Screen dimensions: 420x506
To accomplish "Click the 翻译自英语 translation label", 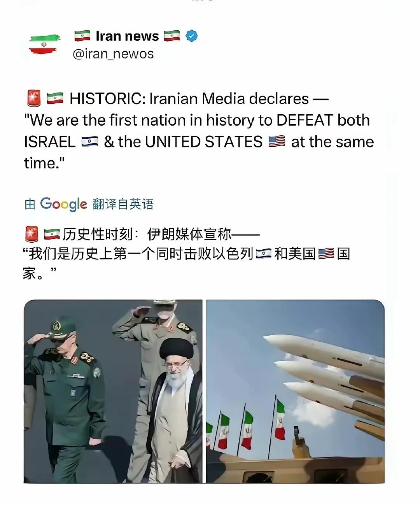I will click(123, 204).
